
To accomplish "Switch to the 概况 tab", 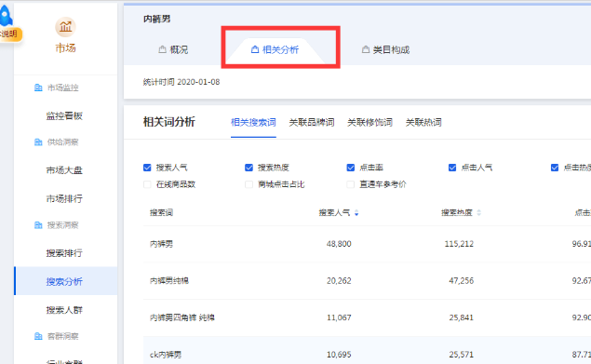I will pos(173,49).
